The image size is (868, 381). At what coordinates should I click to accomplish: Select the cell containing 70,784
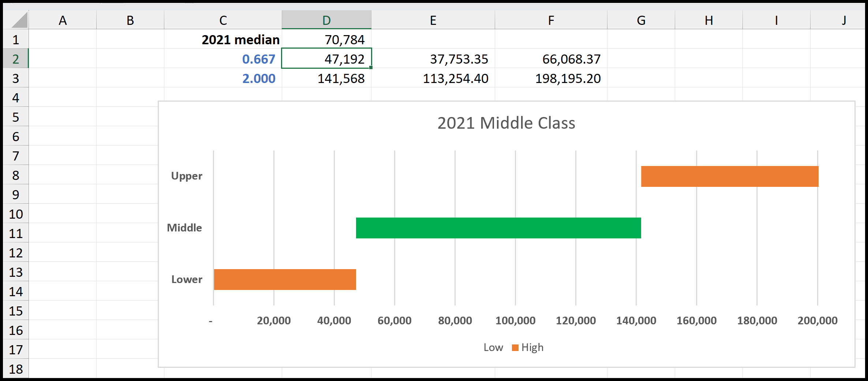(326, 39)
